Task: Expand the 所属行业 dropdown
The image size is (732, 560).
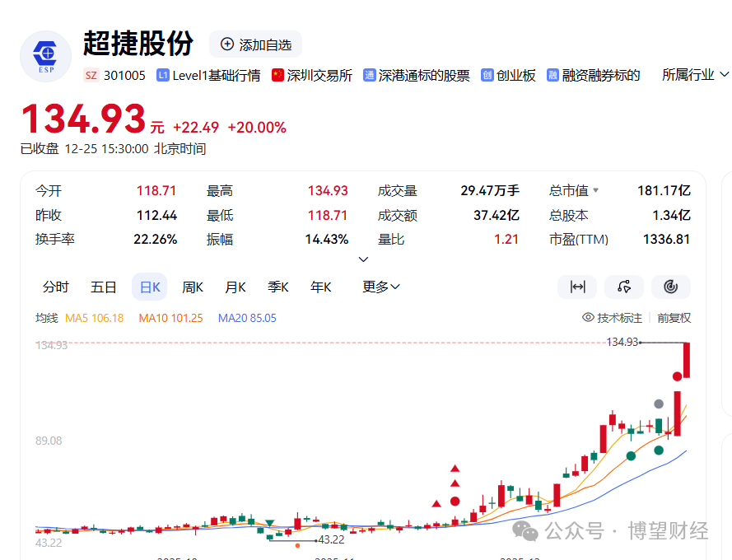Action: (695, 75)
